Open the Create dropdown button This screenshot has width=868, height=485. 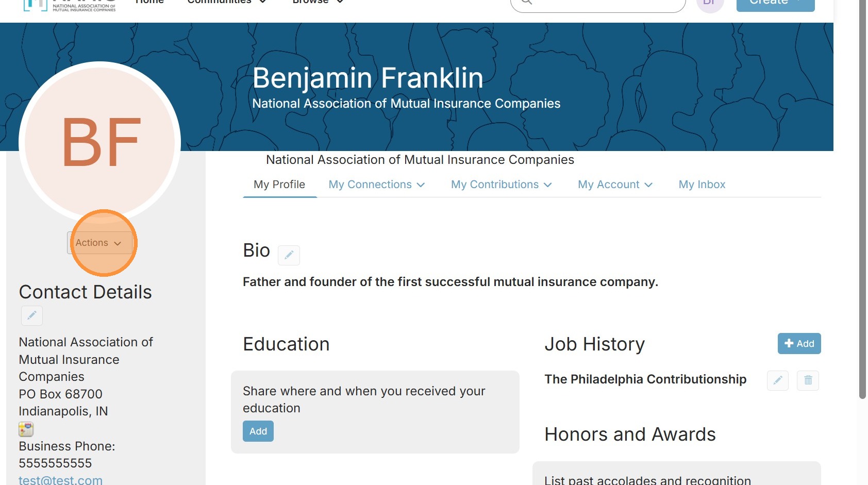[x=775, y=4]
